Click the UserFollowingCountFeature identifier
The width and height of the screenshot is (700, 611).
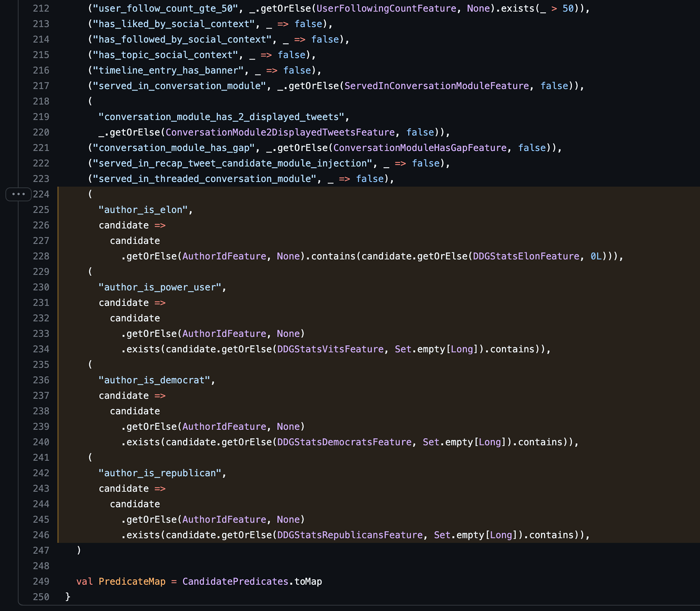pos(386,8)
